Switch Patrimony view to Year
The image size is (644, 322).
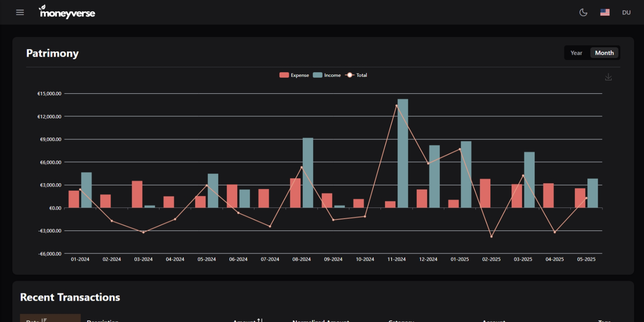click(x=576, y=53)
